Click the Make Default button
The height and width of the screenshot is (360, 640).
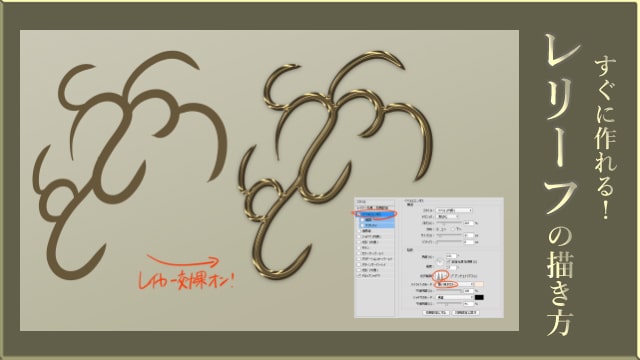click(x=436, y=313)
